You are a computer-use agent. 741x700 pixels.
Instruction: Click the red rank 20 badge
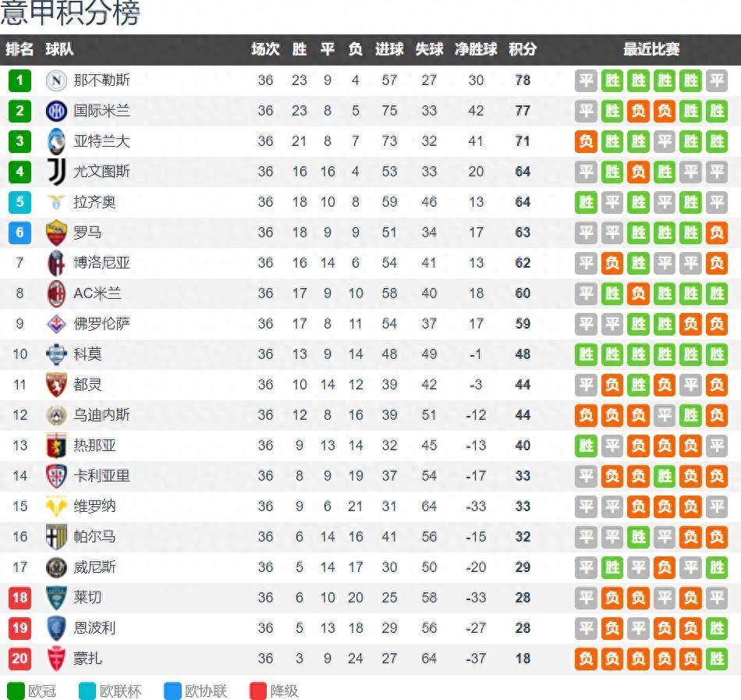tap(19, 659)
